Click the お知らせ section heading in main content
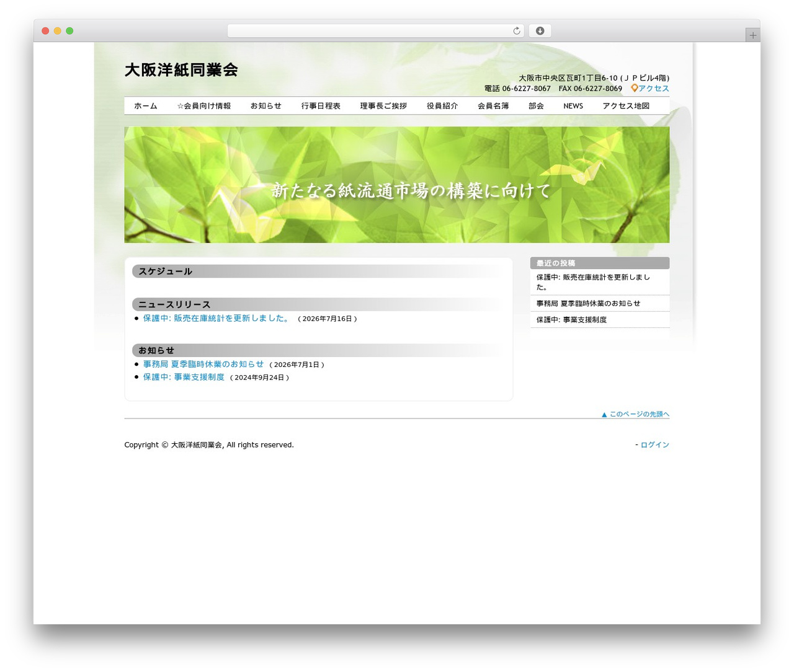Viewport: 794px width, 672px height. (156, 350)
